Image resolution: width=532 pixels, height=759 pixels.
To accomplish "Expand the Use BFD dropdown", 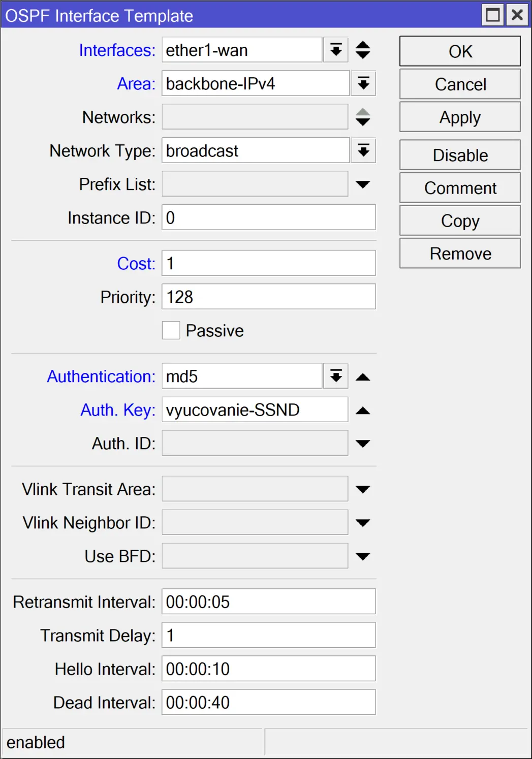I will [x=363, y=555].
